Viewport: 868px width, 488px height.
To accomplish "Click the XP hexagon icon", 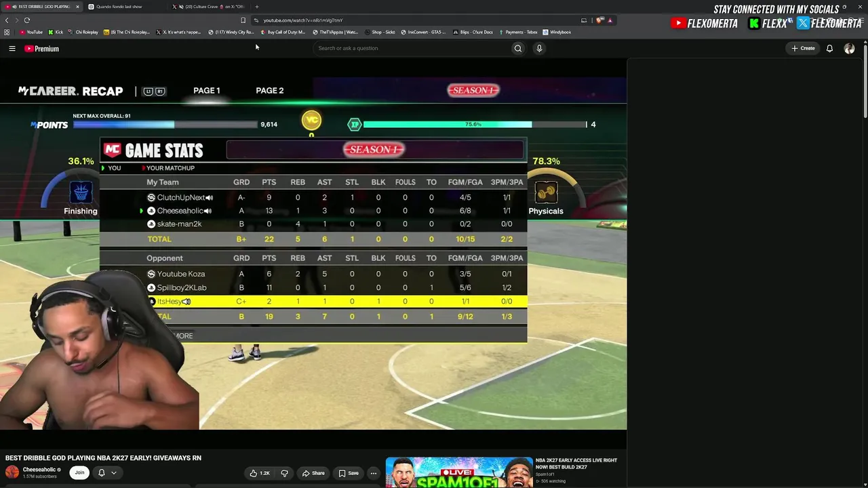I will [354, 124].
